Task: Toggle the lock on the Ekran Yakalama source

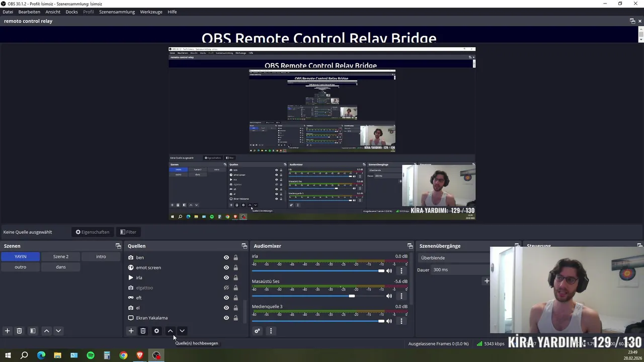Action: point(235,318)
